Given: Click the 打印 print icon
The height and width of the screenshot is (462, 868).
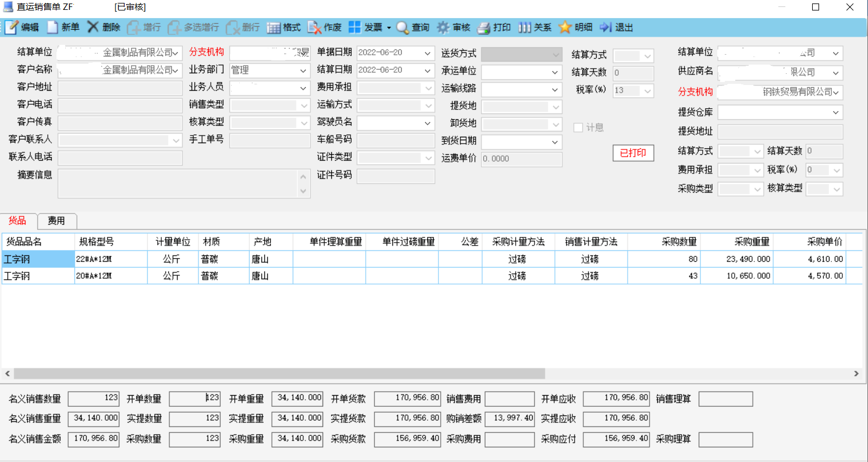Looking at the screenshot, I should pos(484,27).
